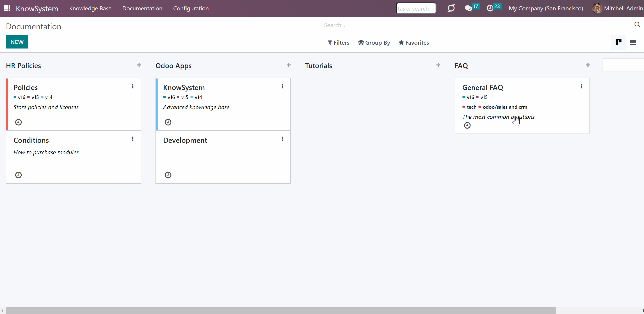This screenshot has width=644, height=314.
Task: Switch to kanban view
Action: (619, 42)
